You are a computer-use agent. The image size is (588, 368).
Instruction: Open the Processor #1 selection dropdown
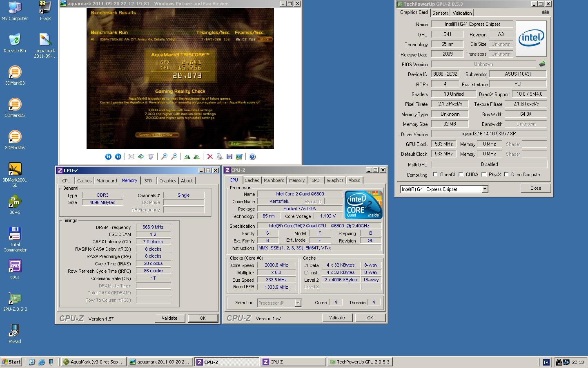pyautogui.click(x=298, y=303)
